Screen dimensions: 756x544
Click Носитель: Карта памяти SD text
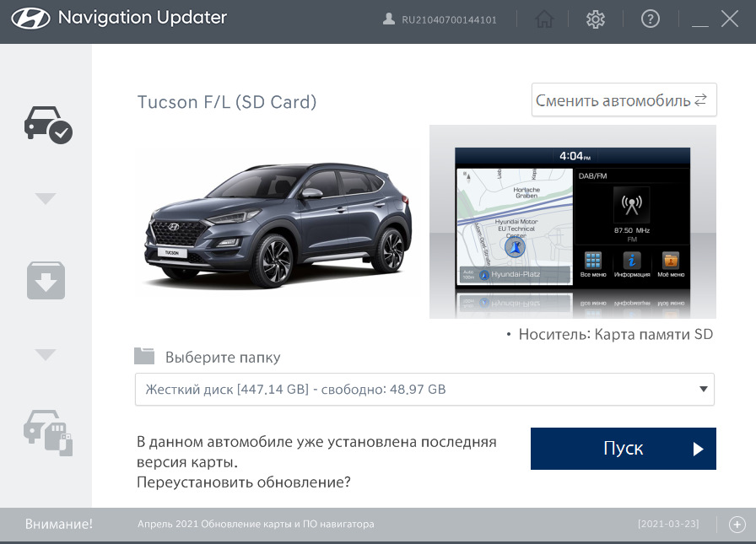(x=615, y=334)
